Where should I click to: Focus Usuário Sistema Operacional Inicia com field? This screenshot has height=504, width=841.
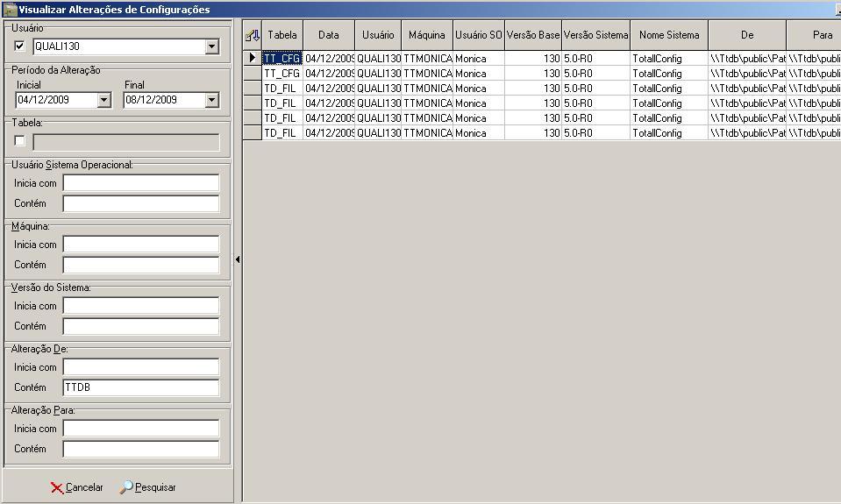pyautogui.click(x=141, y=183)
